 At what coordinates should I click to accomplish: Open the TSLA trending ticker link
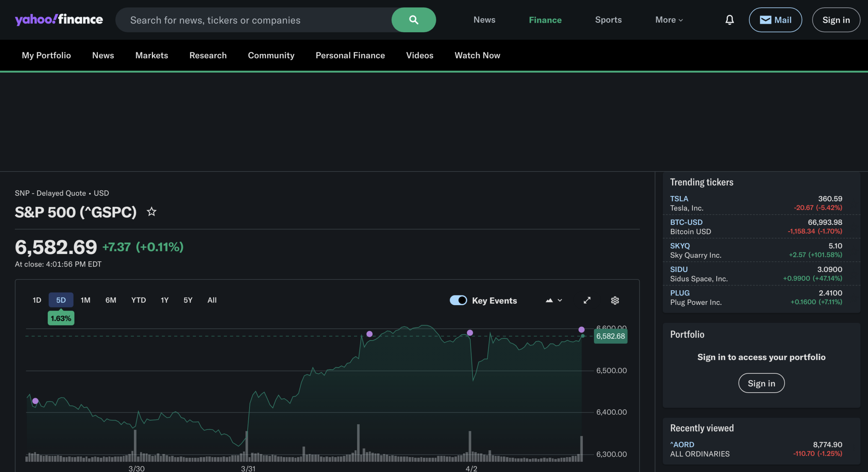[x=679, y=199]
